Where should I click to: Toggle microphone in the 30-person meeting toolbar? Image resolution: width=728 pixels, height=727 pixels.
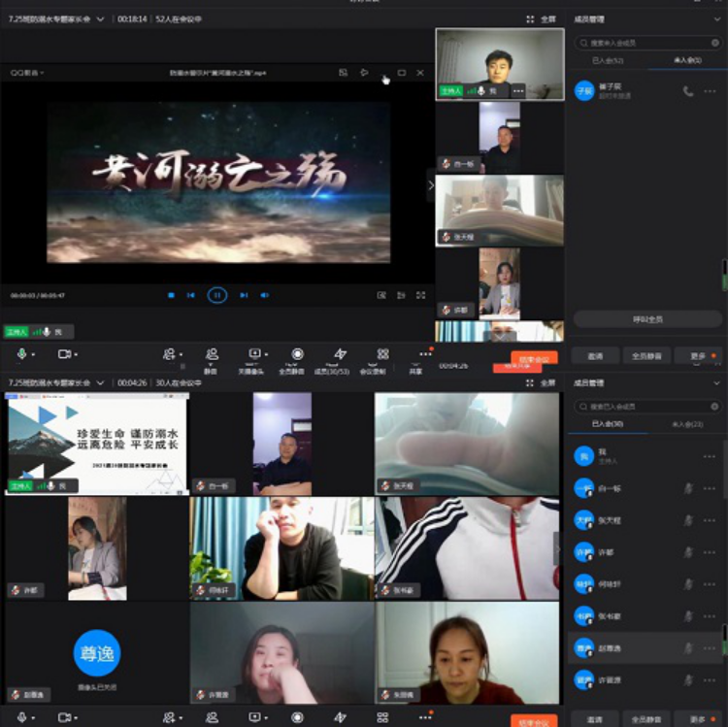(21, 717)
